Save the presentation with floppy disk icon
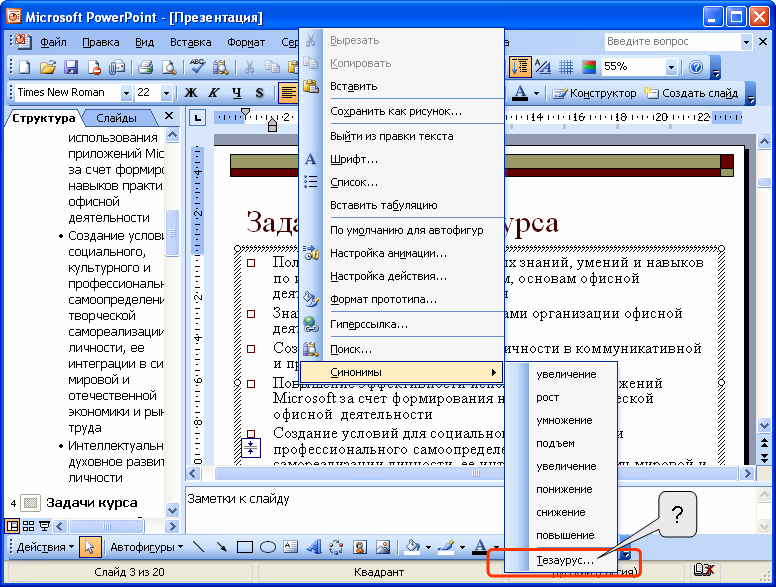776x587 pixels. (x=71, y=67)
